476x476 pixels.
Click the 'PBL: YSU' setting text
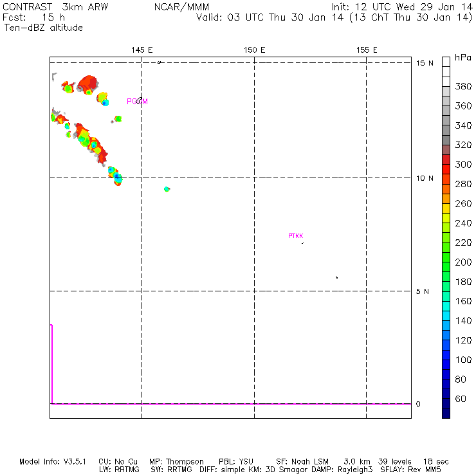[x=236, y=462]
